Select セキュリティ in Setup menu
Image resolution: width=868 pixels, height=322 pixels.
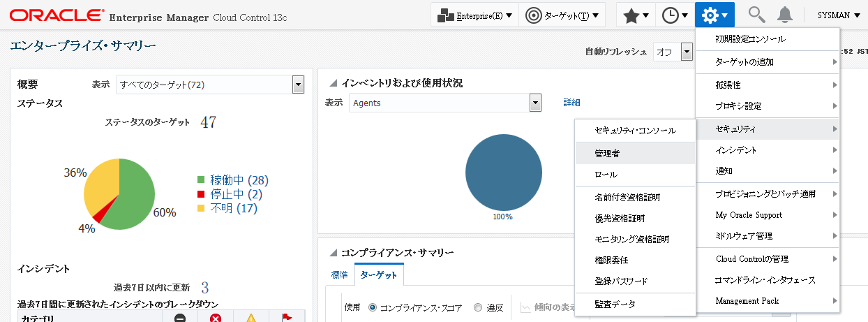coord(768,129)
